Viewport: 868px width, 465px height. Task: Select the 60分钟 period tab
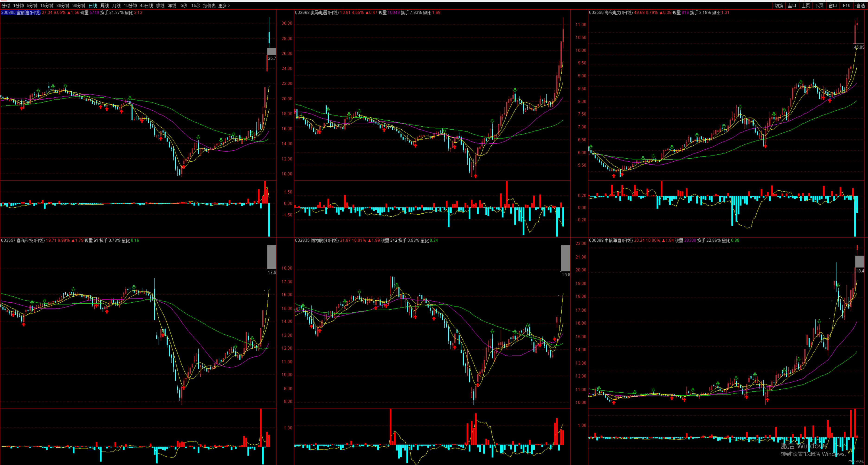[x=79, y=6]
